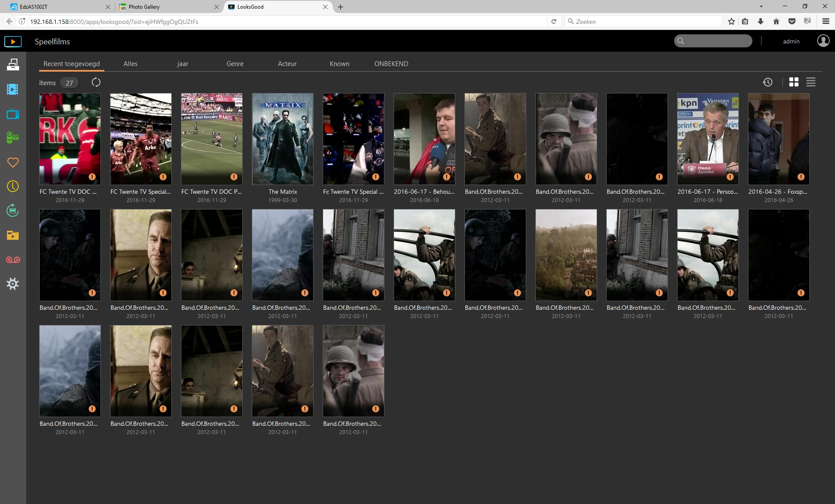
Task: Open the Movies film strip sidebar icon
Action: point(13,90)
